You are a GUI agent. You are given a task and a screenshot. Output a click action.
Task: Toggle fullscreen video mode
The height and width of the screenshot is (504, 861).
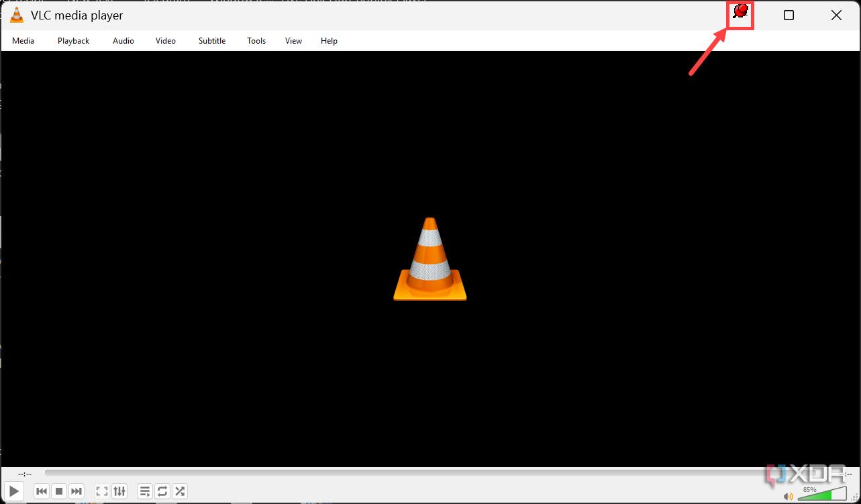pos(102,491)
